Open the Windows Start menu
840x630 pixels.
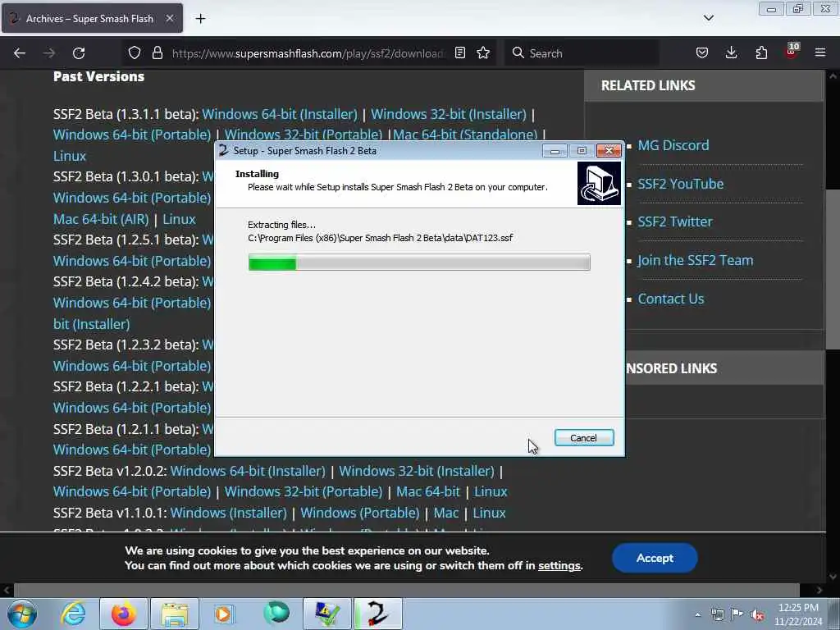tap(22, 614)
